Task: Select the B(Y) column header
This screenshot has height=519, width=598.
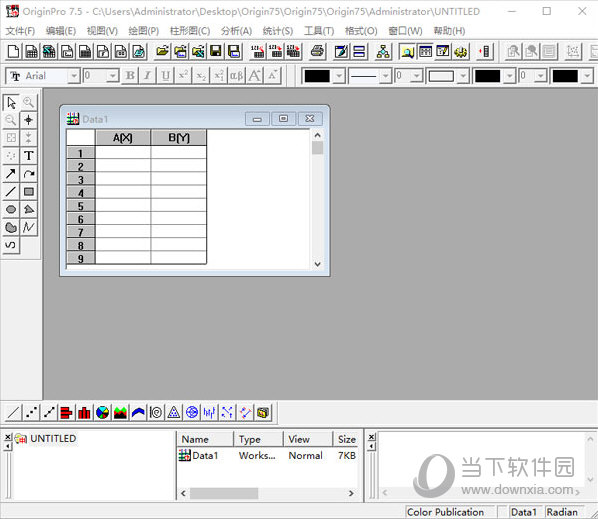Action: pyautogui.click(x=178, y=138)
